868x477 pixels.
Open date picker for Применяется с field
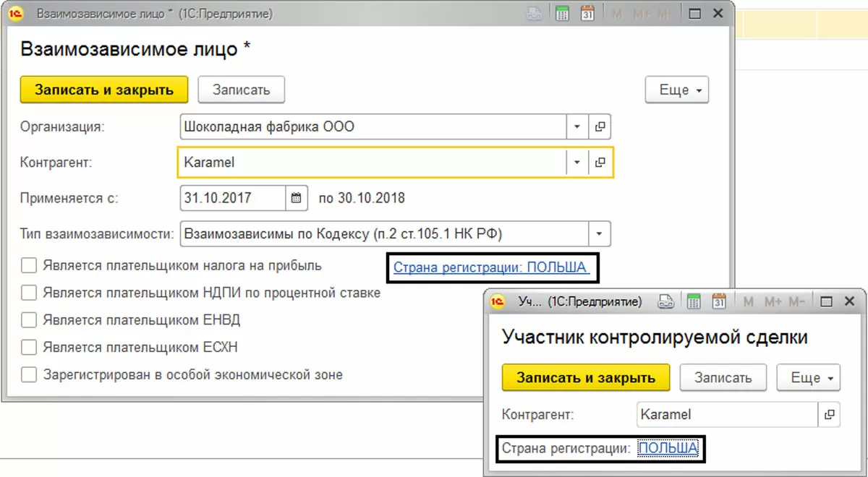pyautogui.click(x=296, y=198)
